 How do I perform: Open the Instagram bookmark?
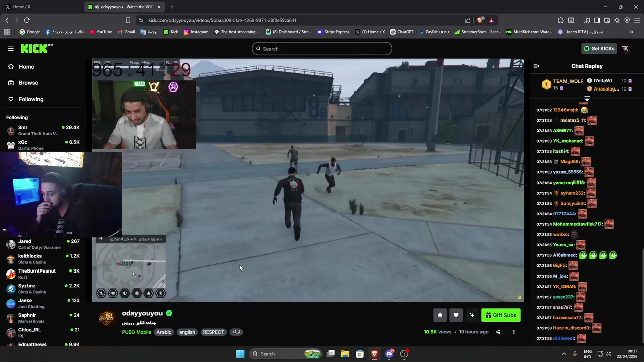[196, 32]
